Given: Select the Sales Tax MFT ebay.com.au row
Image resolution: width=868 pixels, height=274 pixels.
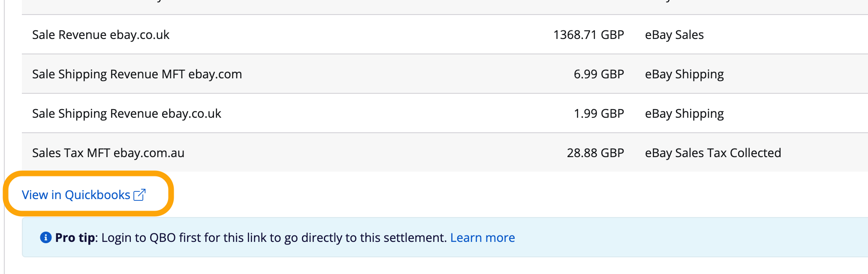Looking at the screenshot, I should pos(445,152).
